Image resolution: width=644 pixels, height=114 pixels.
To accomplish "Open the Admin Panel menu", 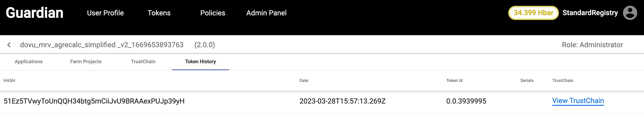I will coord(266,13).
